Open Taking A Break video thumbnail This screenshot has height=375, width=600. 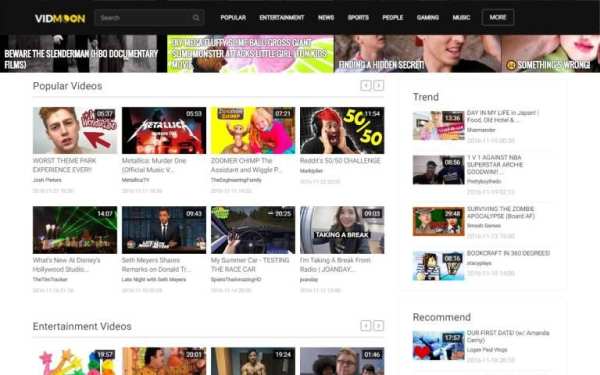(342, 230)
